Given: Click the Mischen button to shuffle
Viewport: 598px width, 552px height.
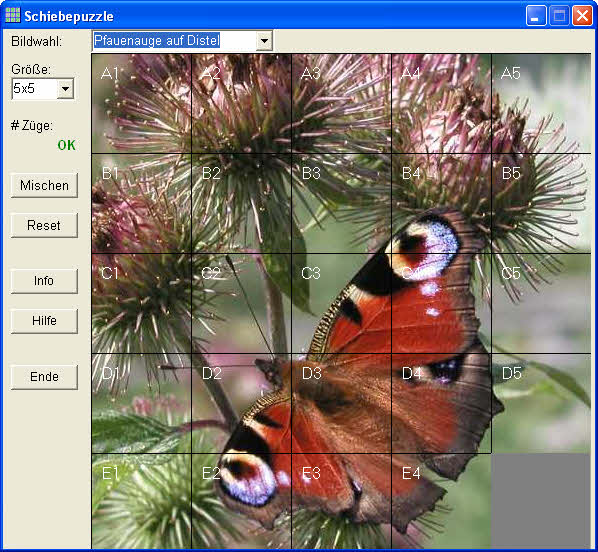Looking at the screenshot, I should 44,185.
